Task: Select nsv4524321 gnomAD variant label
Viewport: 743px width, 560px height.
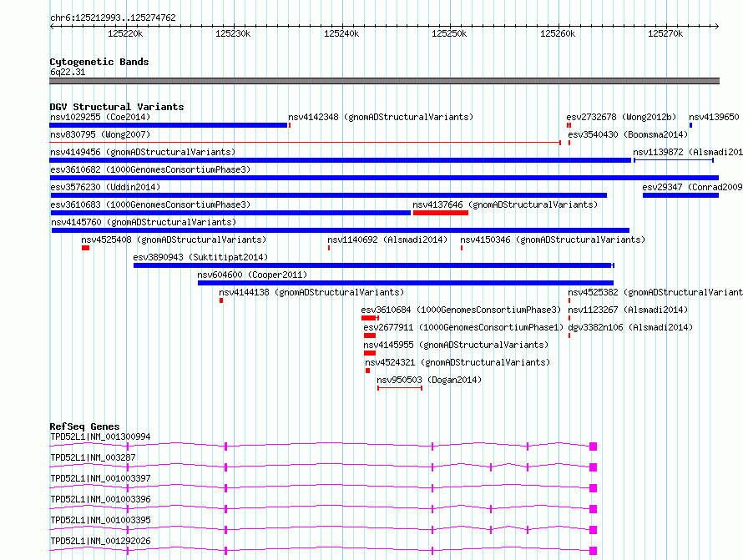Action: coord(457,362)
